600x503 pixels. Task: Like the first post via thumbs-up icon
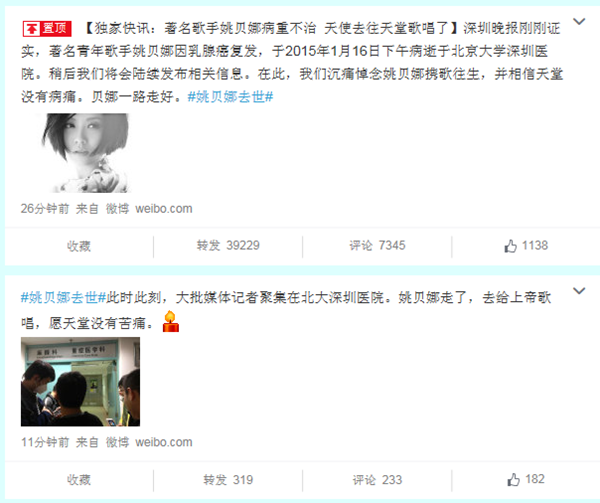510,246
